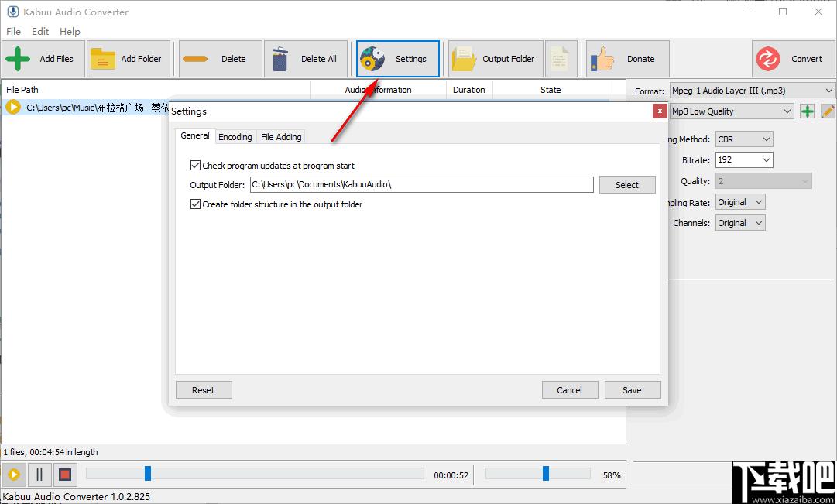Click the document icon beside Output Folder

(561, 59)
